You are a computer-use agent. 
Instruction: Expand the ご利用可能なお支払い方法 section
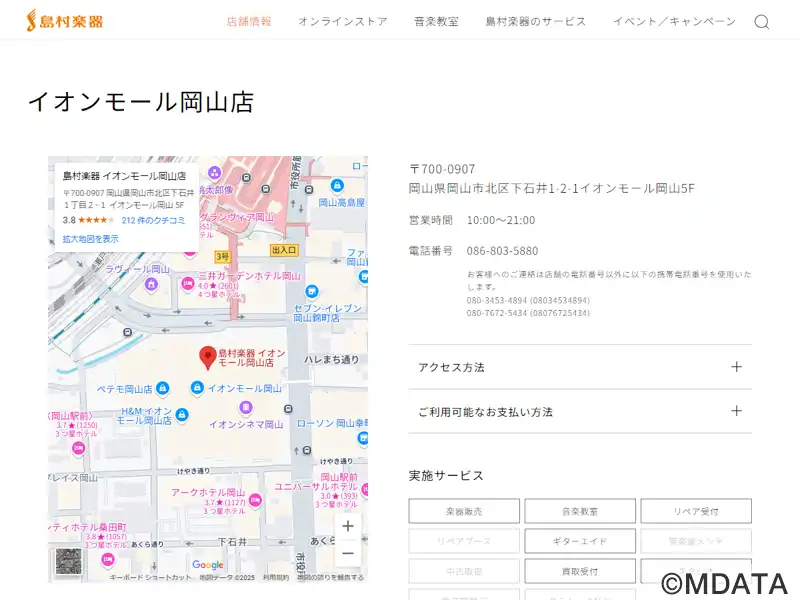point(580,411)
